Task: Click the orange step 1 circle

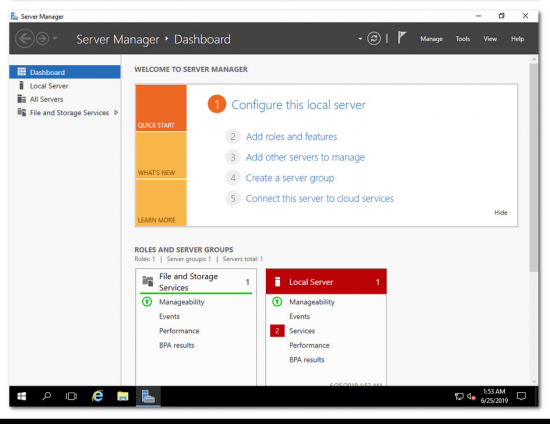Action: [x=217, y=105]
